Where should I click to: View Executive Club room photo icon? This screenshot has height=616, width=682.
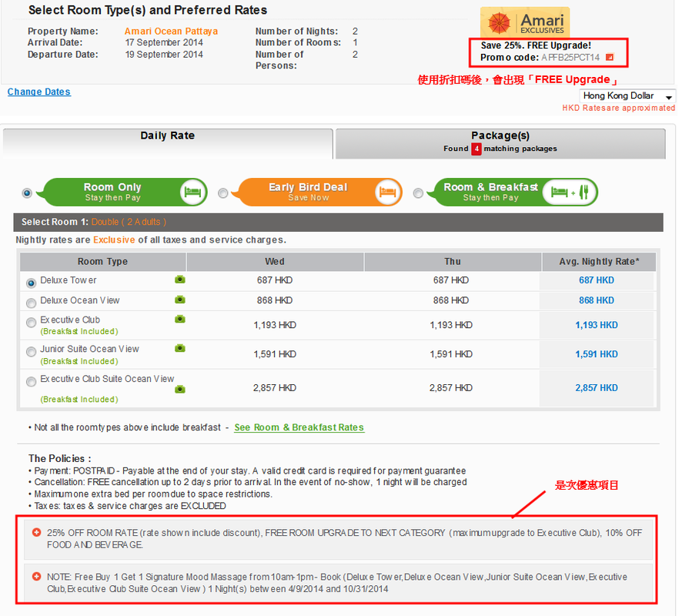point(180,319)
